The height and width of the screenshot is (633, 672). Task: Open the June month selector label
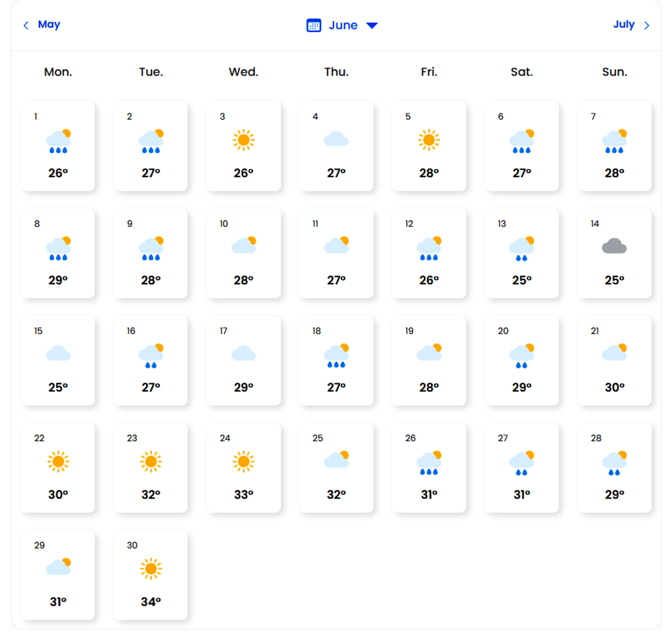pyautogui.click(x=343, y=25)
